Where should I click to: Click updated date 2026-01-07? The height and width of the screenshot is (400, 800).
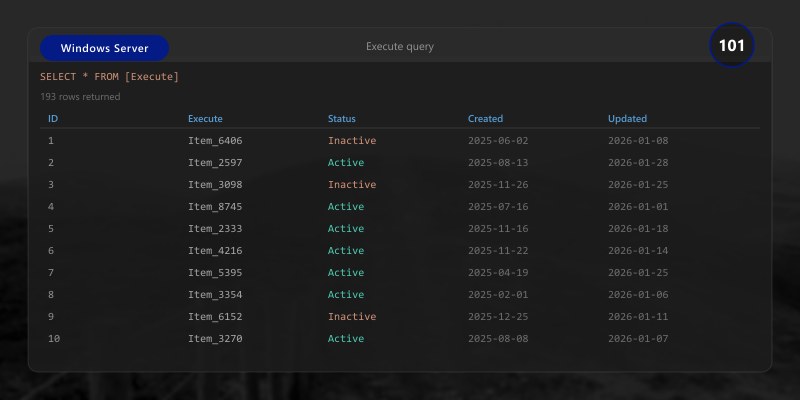pyautogui.click(x=638, y=338)
